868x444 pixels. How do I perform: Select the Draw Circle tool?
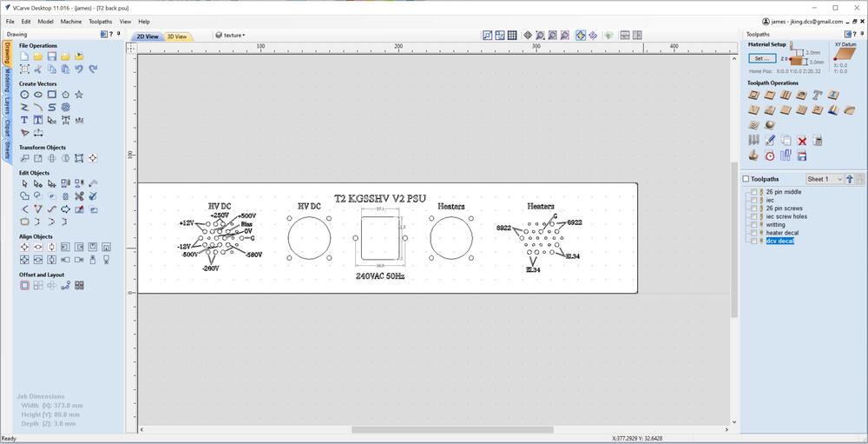(24, 95)
